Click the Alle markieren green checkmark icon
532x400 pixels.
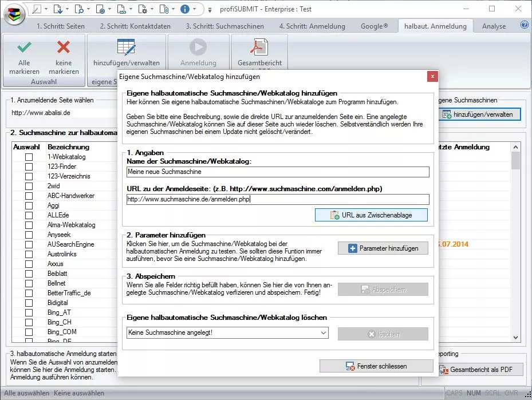[24, 47]
